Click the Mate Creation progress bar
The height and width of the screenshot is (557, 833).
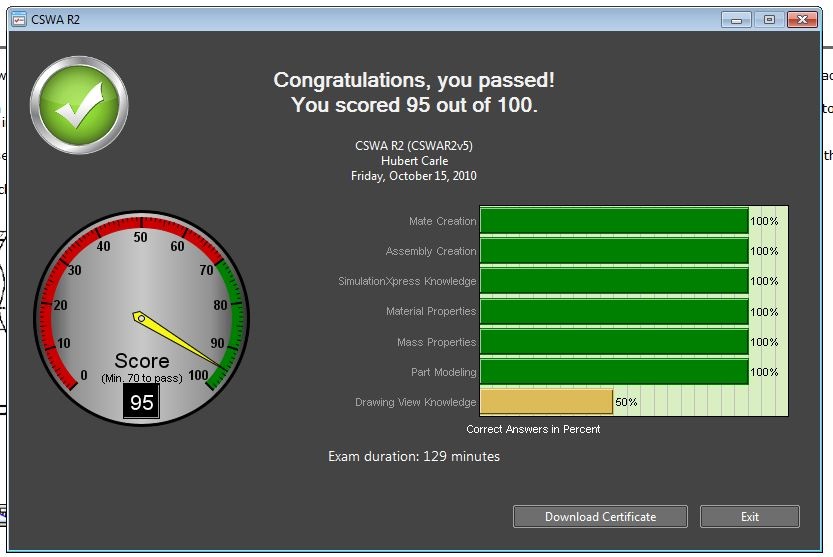click(615, 221)
